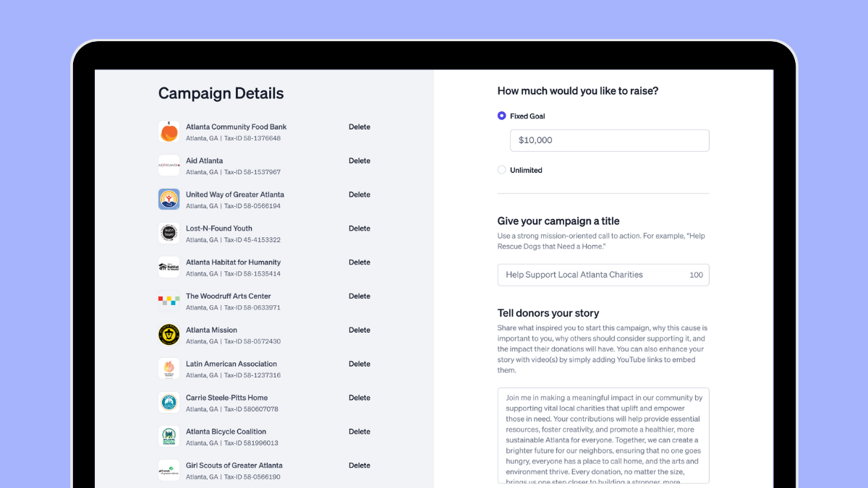Image resolution: width=868 pixels, height=488 pixels.
Task: Click the Lost-N-Found Youth logo icon
Action: point(169,233)
